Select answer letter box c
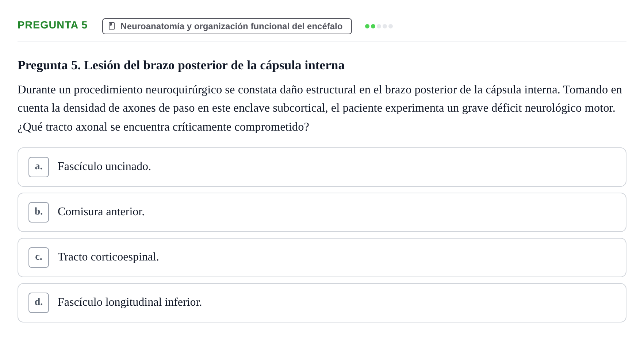The image size is (644, 340). (39, 258)
